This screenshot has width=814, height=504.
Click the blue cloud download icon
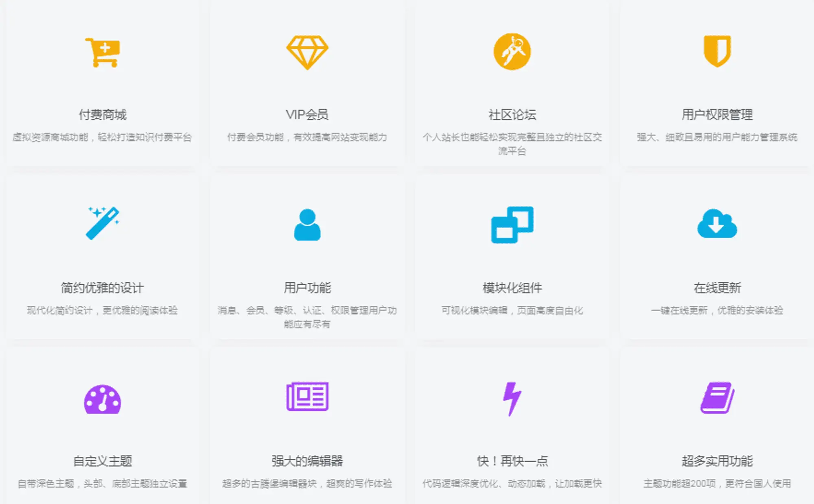717,224
